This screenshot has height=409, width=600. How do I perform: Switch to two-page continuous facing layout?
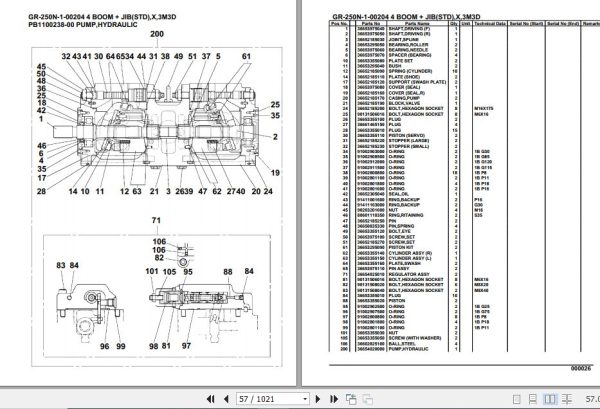point(567,399)
